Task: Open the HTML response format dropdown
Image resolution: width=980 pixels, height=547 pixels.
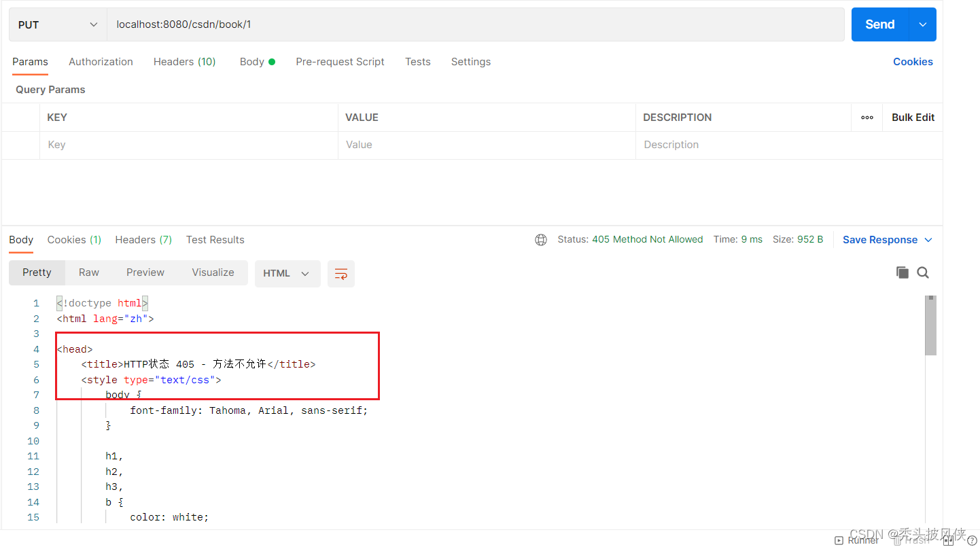Action: tap(287, 273)
